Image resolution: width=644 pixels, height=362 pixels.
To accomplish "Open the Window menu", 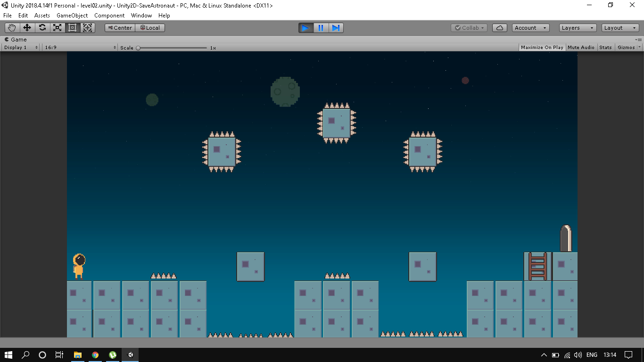I will coord(141,16).
